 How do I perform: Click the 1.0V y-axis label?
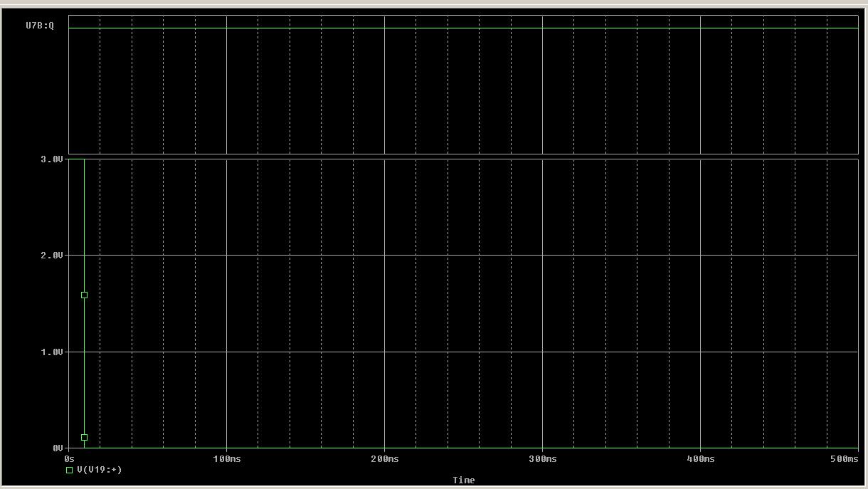coord(52,352)
